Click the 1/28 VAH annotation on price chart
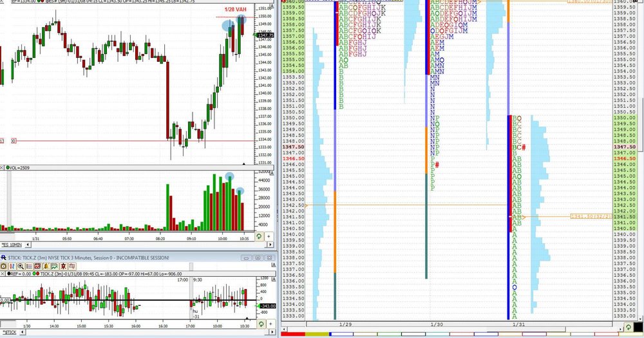The height and width of the screenshot is (338, 644). click(235, 10)
